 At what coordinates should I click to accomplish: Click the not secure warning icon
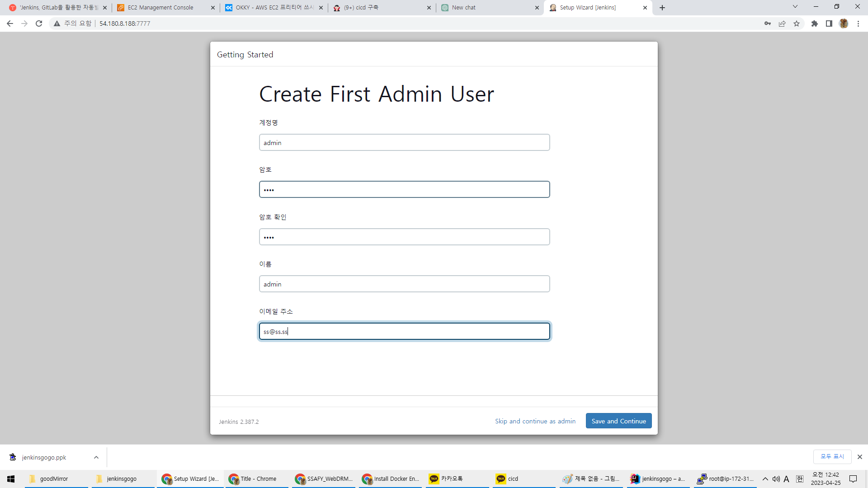pyautogui.click(x=57, y=23)
